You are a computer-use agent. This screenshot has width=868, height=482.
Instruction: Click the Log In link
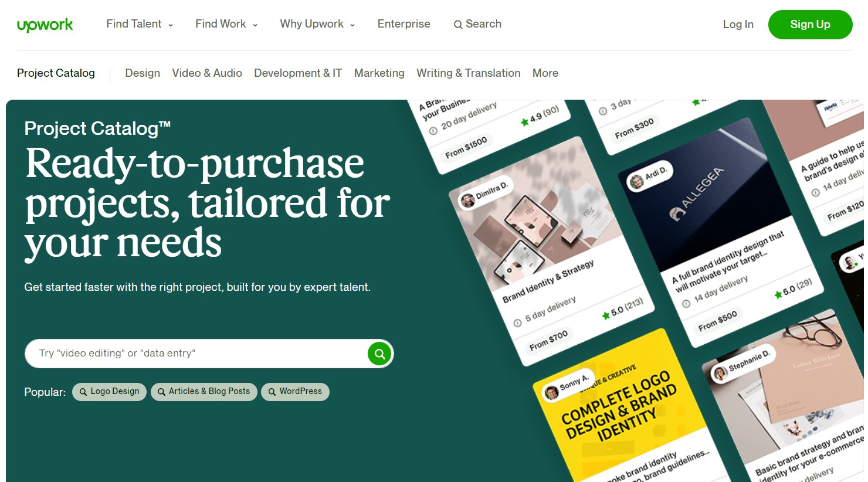click(x=738, y=25)
